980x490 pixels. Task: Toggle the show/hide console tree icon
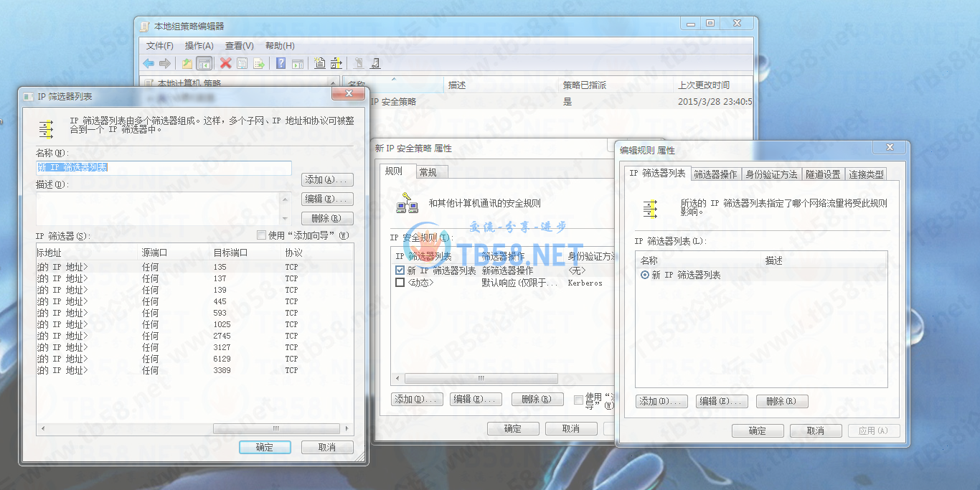coord(204,63)
